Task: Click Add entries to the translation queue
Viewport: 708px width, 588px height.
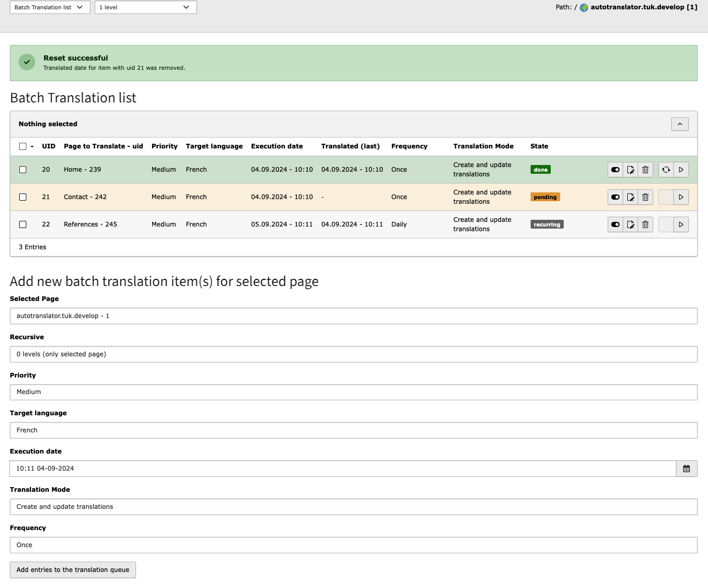Action: tap(73, 570)
